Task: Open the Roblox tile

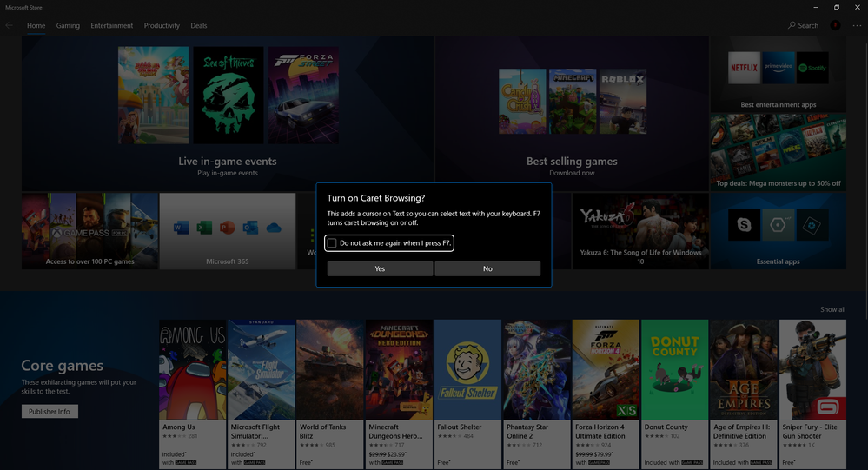Action: pos(623,102)
